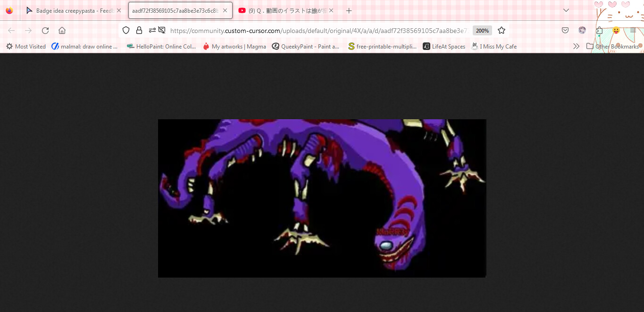644x312 pixels.
Task: Open the Other Bookmarks folder
Action: coord(612,46)
